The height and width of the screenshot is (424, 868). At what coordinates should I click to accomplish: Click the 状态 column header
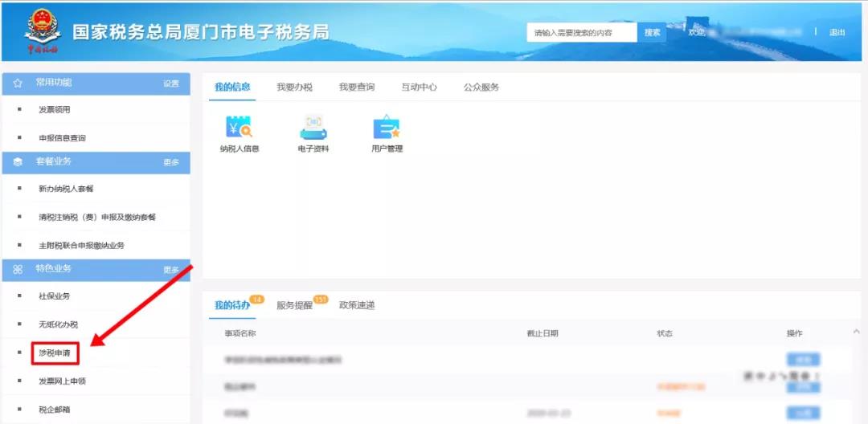click(665, 333)
